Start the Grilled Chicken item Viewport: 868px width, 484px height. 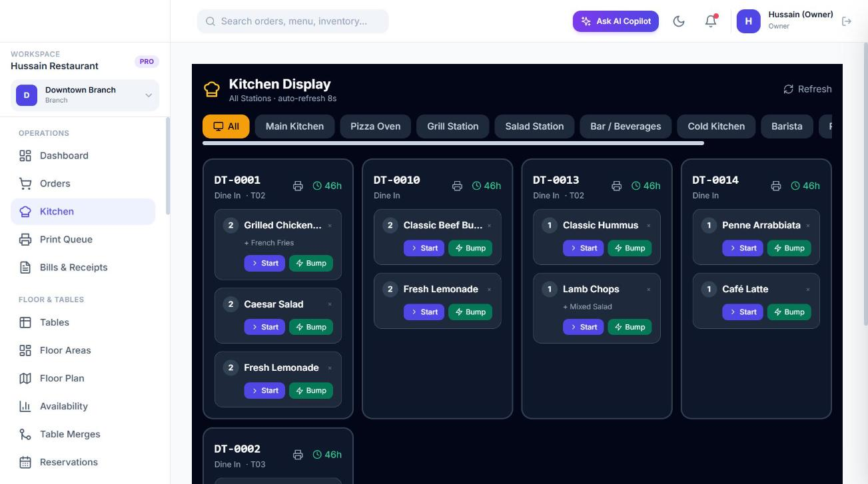pos(264,264)
